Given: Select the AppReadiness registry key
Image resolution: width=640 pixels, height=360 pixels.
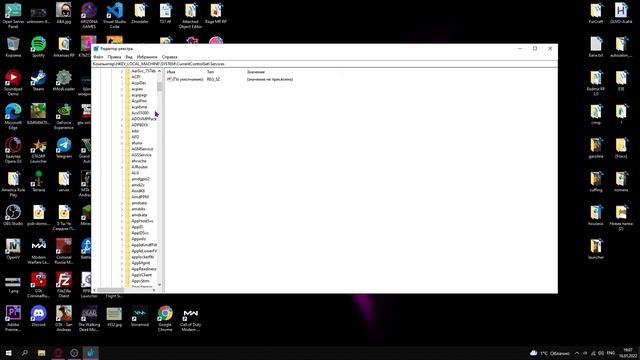Looking at the screenshot, I should (x=144, y=269).
